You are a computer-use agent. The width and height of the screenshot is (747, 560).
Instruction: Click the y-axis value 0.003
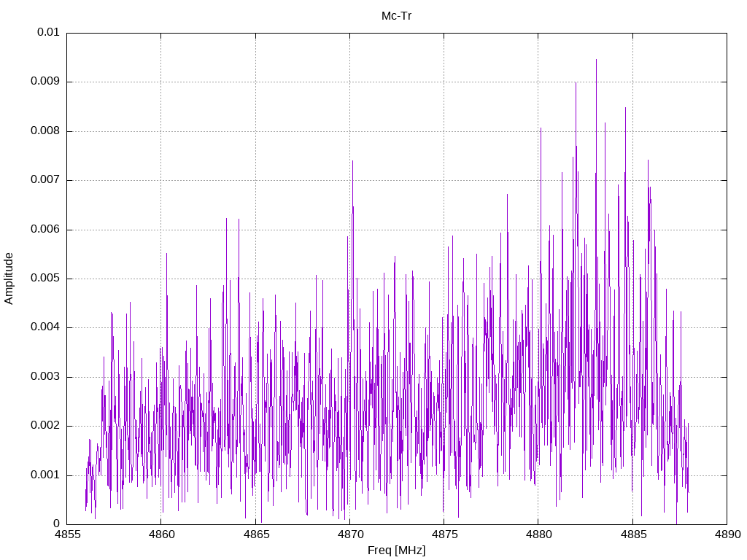coord(45,377)
